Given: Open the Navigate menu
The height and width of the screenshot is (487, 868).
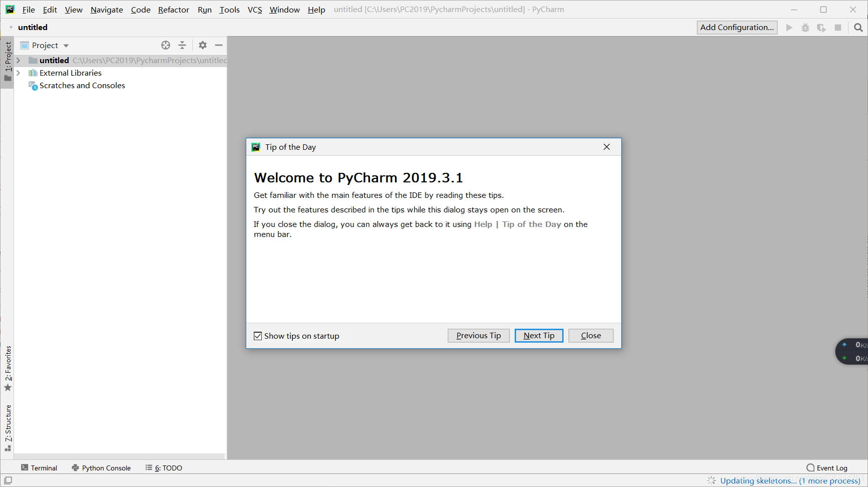Looking at the screenshot, I should [x=107, y=10].
